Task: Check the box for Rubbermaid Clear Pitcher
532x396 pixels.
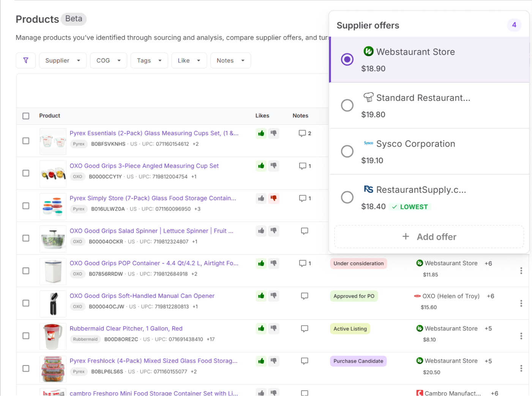Action: point(26,336)
